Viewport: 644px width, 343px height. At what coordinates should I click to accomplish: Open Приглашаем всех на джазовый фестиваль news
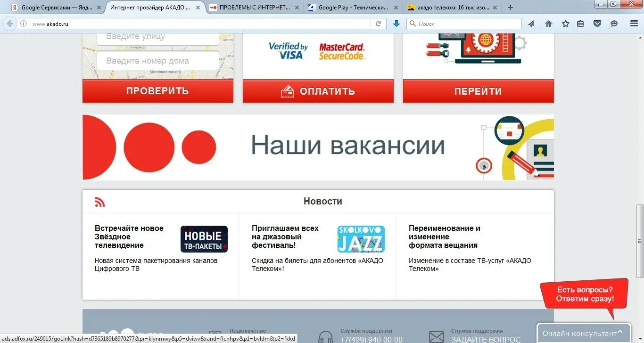(285, 237)
